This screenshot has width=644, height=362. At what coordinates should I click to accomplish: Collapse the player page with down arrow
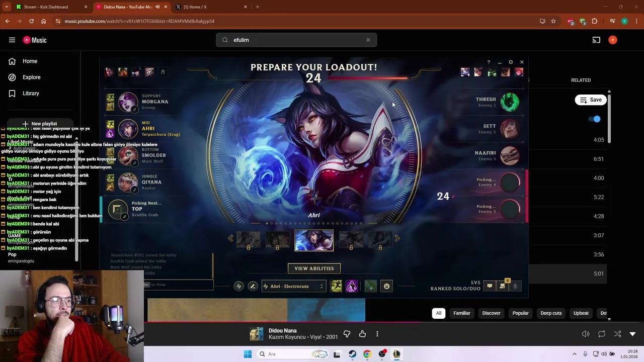point(633,334)
